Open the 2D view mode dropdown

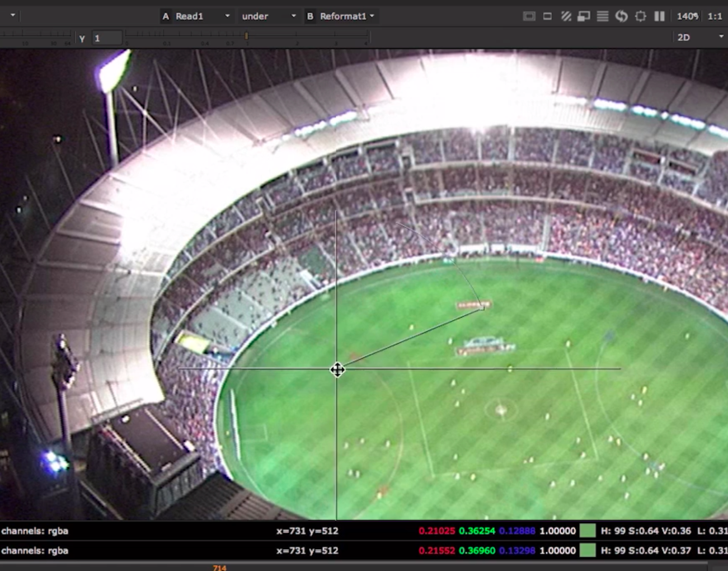click(699, 37)
